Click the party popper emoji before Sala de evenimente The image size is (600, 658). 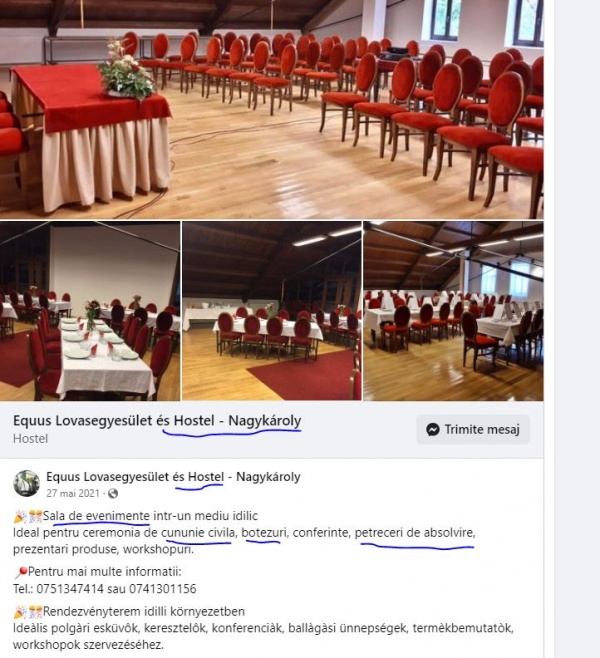tap(20, 517)
